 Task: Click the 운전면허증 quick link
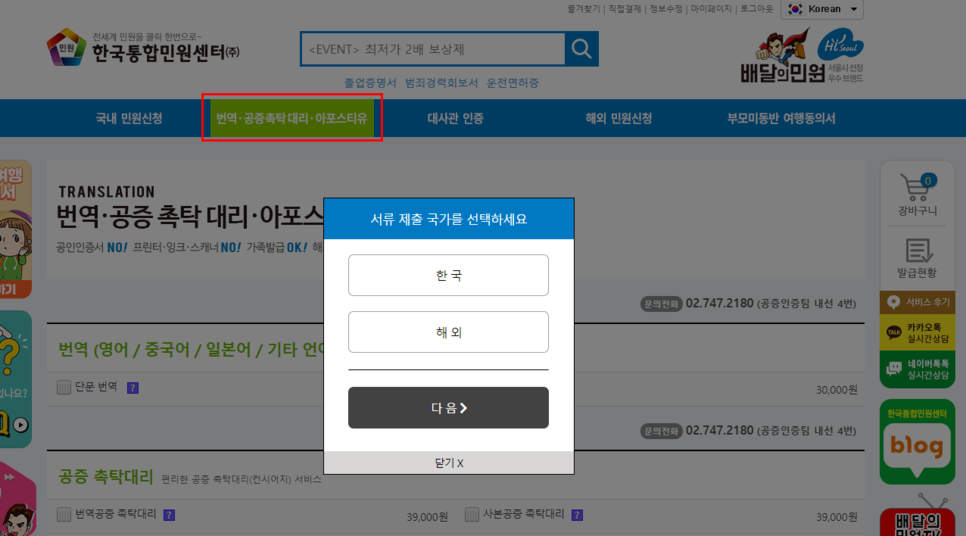point(513,83)
